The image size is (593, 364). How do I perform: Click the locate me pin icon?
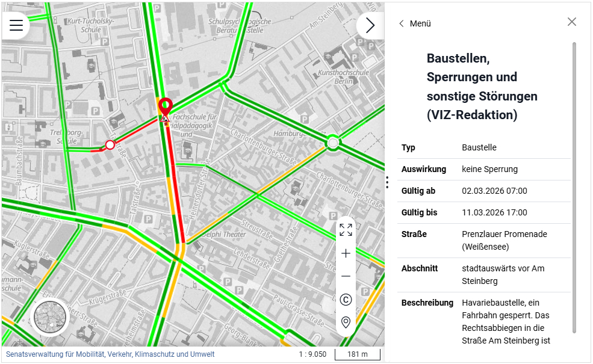[x=346, y=322]
